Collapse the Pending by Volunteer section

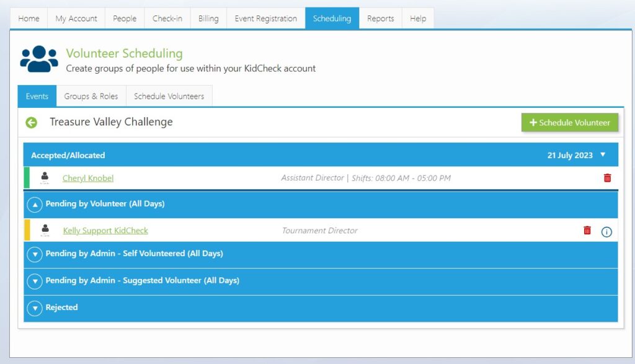[35, 203]
